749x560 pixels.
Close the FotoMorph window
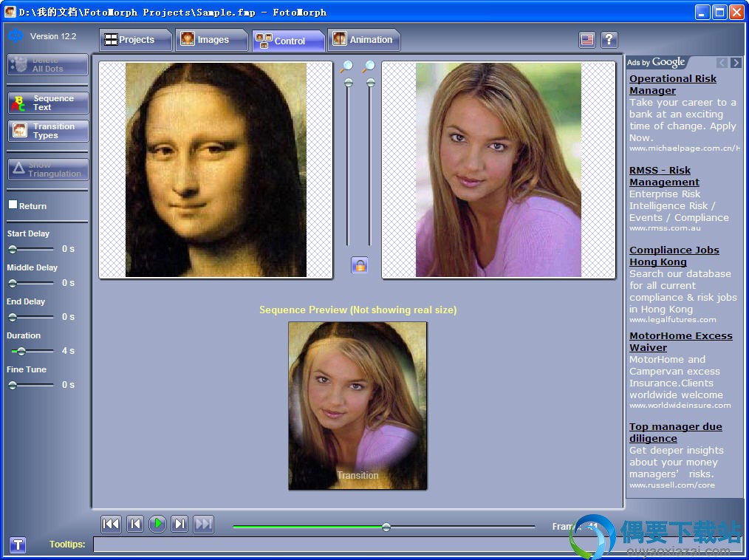[736, 12]
